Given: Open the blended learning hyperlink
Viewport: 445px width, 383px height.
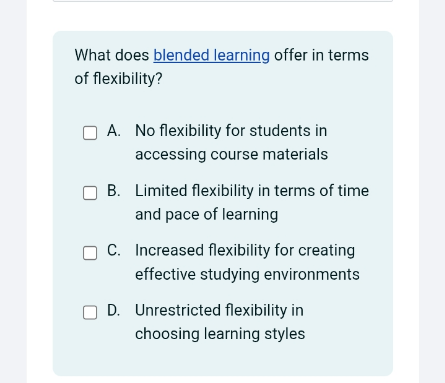Looking at the screenshot, I should point(211,55).
